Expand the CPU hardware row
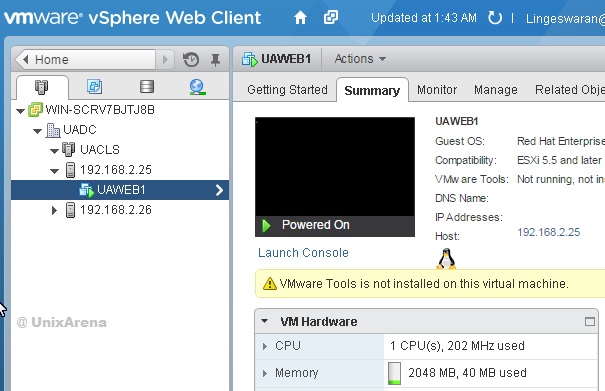 tap(265, 347)
